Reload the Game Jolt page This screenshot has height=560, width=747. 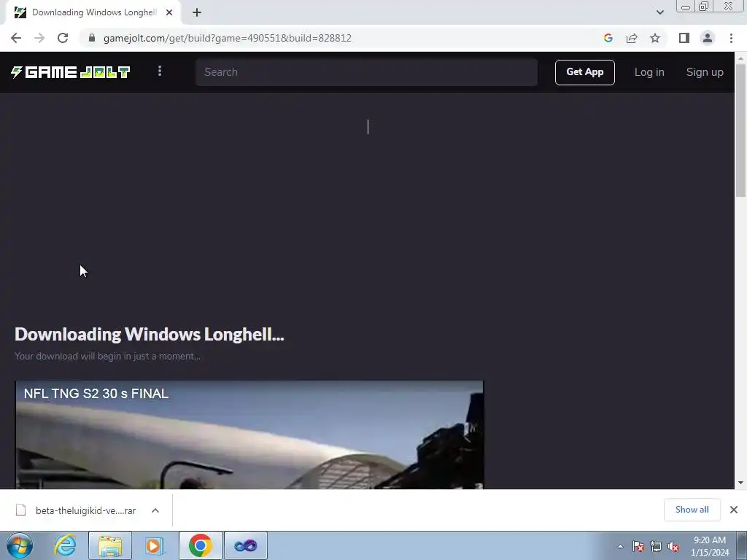pyautogui.click(x=63, y=38)
